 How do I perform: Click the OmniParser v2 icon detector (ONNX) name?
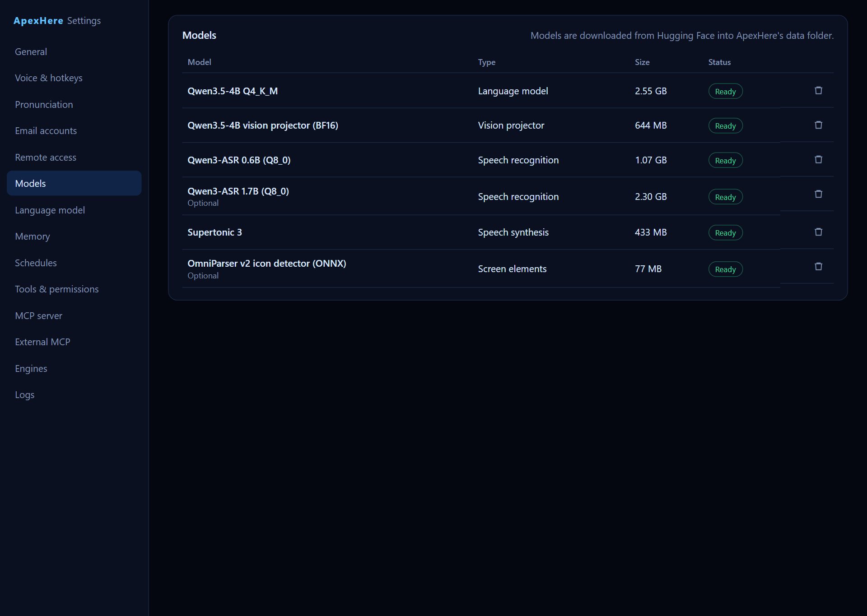click(x=267, y=264)
